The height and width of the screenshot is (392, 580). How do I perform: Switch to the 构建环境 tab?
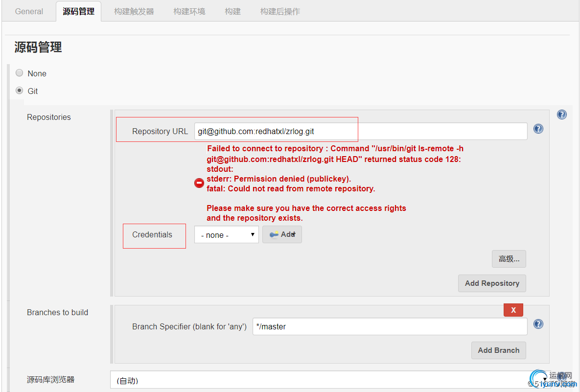pos(189,11)
